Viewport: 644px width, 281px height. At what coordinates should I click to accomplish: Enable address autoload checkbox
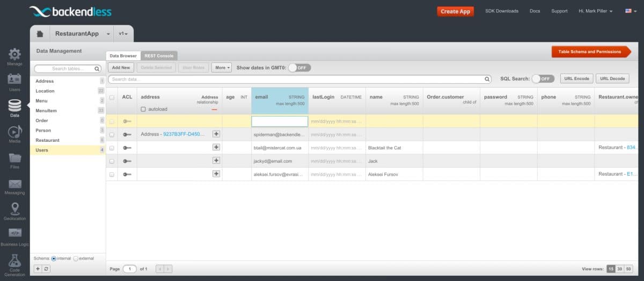(x=143, y=109)
